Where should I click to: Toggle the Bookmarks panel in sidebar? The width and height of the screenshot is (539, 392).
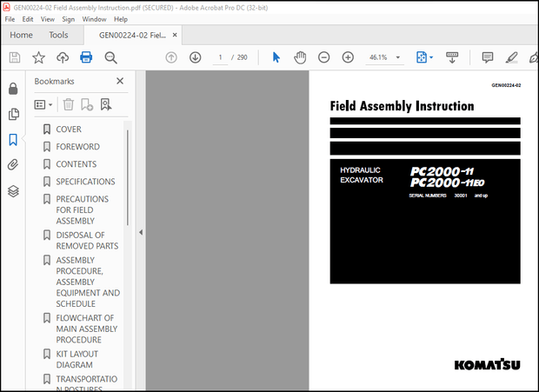[x=13, y=139]
